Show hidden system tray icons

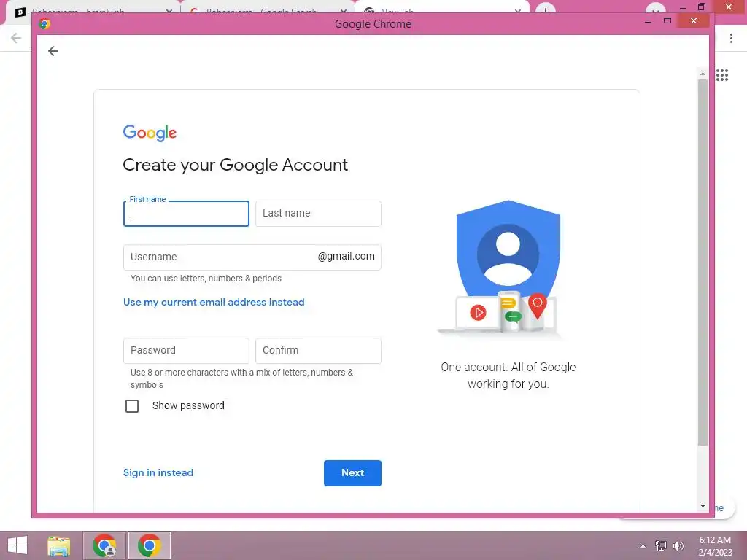coord(643,546)
